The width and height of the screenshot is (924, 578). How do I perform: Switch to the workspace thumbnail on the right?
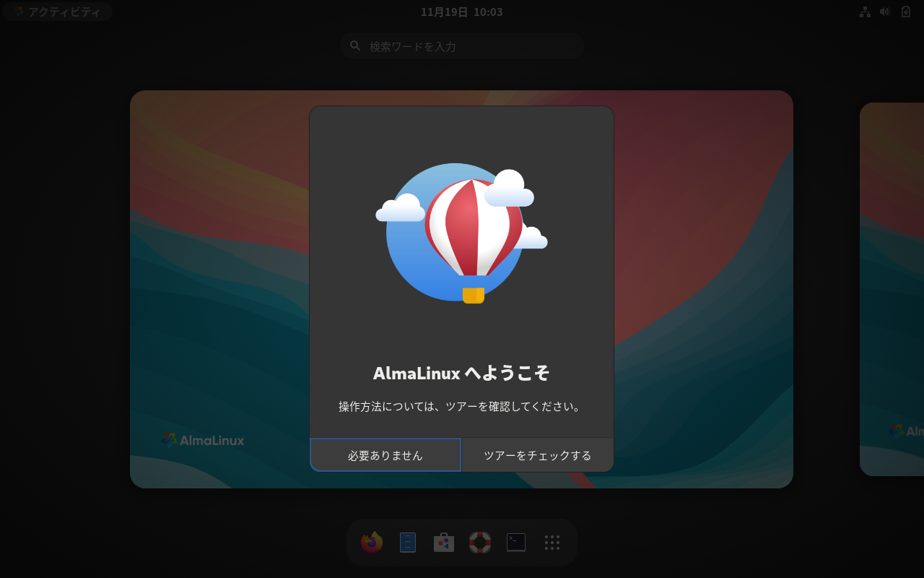click(892, 289)
